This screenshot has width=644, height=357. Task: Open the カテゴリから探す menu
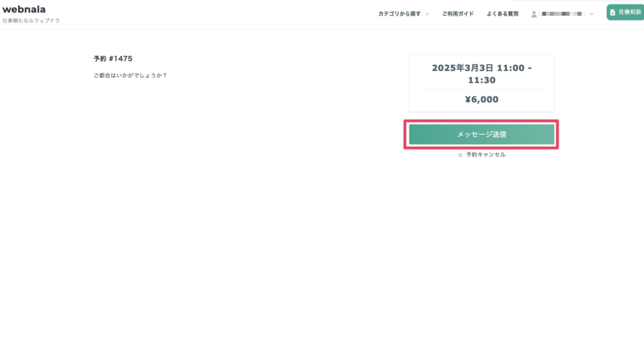(x=399, y=14)
